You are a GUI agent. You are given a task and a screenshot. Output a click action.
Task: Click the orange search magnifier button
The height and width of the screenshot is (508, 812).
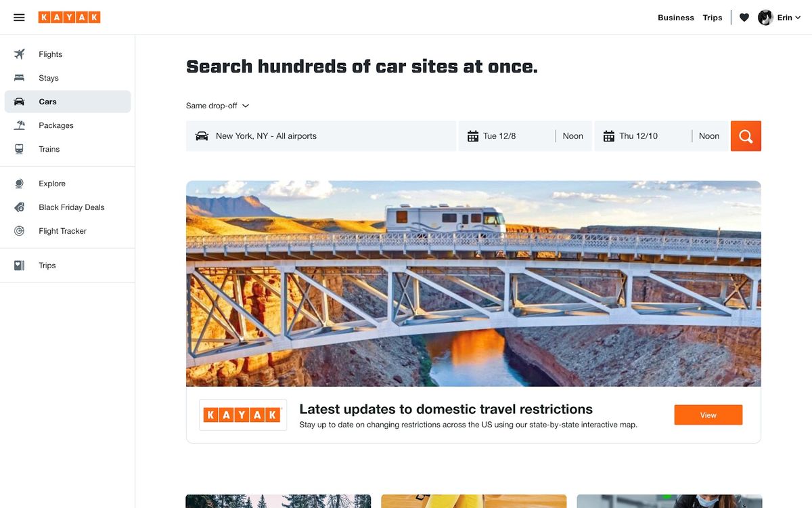[x=746, y=136]
